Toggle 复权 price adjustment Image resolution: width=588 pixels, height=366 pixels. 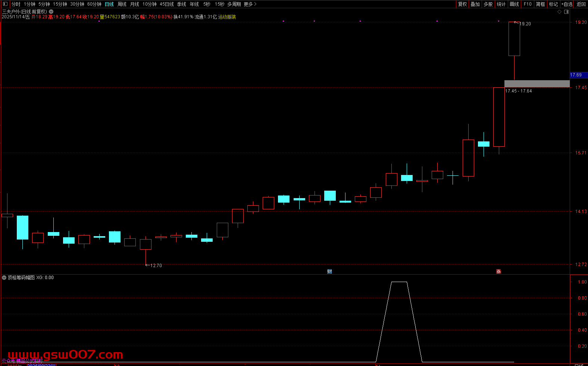tap(462, 4)
